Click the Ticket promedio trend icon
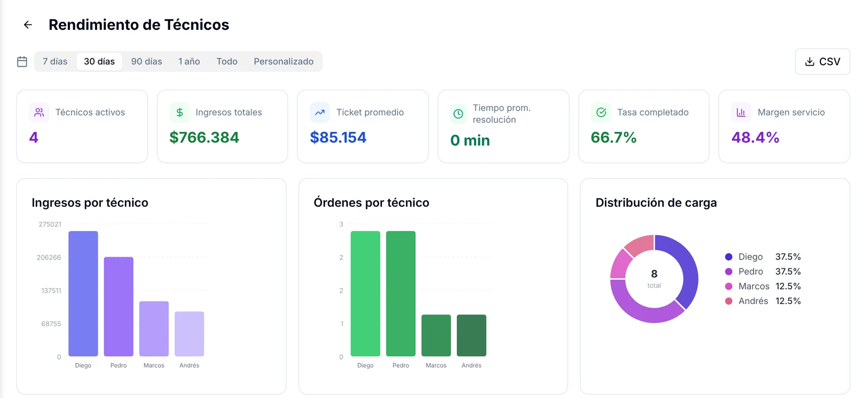Screen dimensions: 868x398 [x=320, y=112]
